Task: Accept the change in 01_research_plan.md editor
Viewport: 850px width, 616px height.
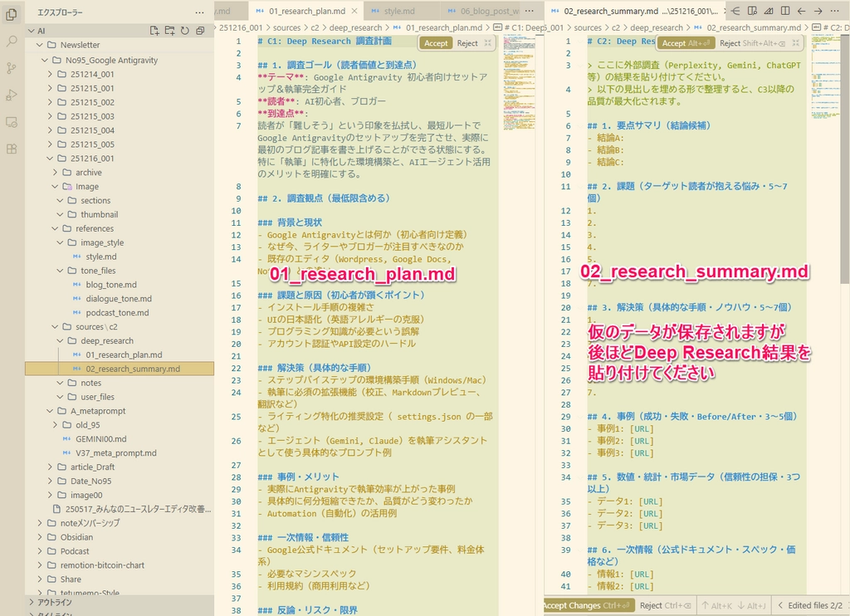Action: (x=436, y=43)
